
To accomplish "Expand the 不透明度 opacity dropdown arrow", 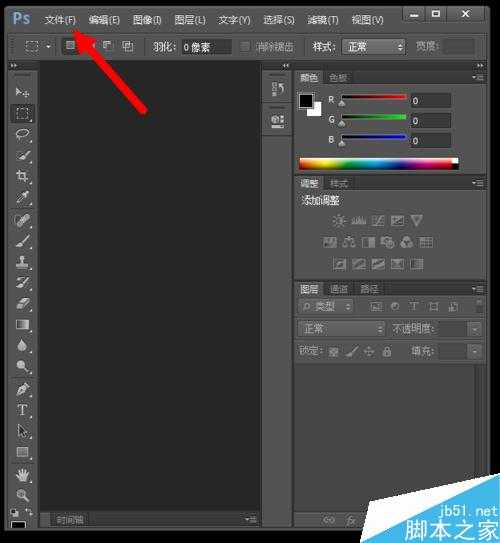I will coord(475,329).
